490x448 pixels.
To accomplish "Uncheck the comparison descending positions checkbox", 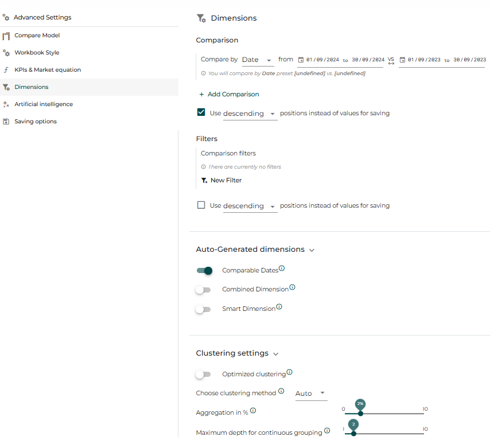I will tap(201, 112).
